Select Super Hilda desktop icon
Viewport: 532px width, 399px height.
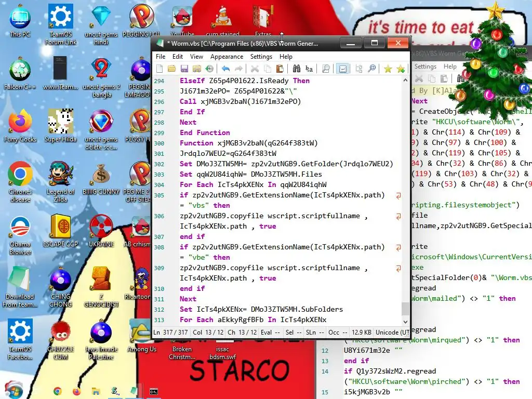point(60,126)
